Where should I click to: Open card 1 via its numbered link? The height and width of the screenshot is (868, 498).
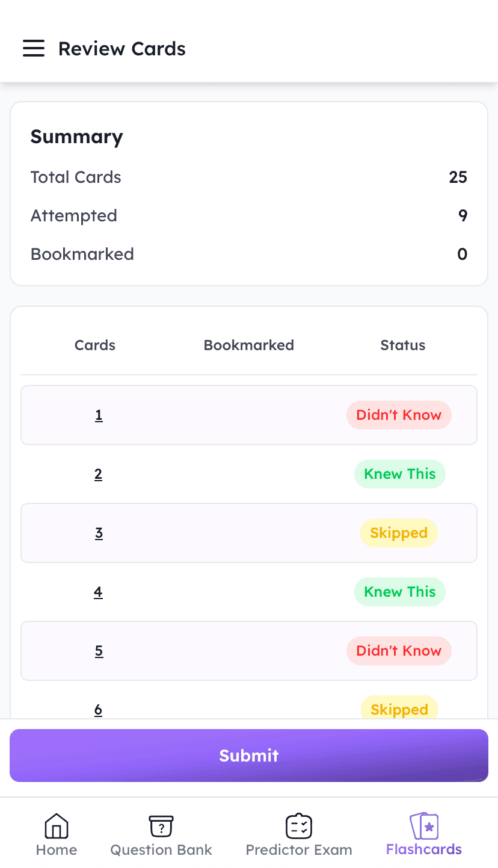point(99,414)
